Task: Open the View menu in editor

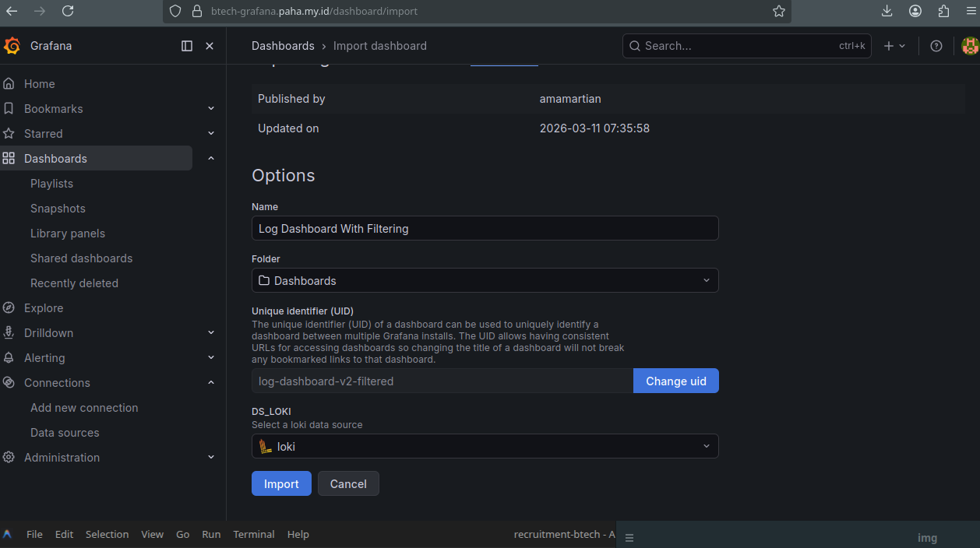Action: [152, 534]
